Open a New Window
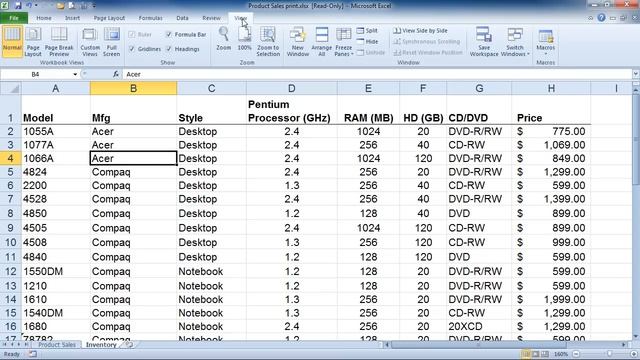The height and width of the screenshot is (360, 640). coord(298,42)
